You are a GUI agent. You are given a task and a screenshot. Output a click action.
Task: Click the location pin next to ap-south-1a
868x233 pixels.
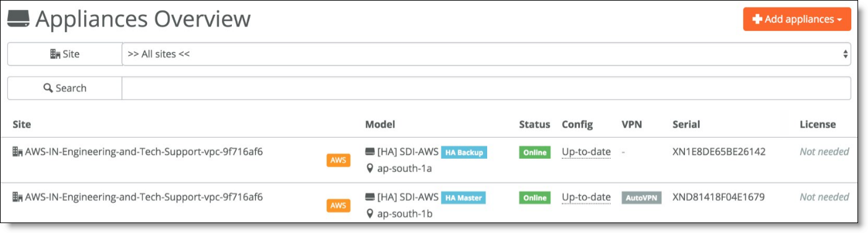370,168
